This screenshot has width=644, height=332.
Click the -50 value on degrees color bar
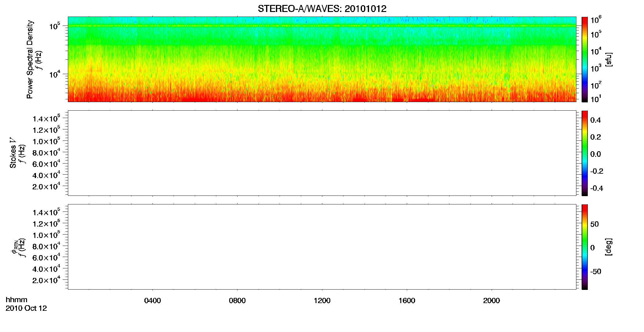click(x=595, y=272)
